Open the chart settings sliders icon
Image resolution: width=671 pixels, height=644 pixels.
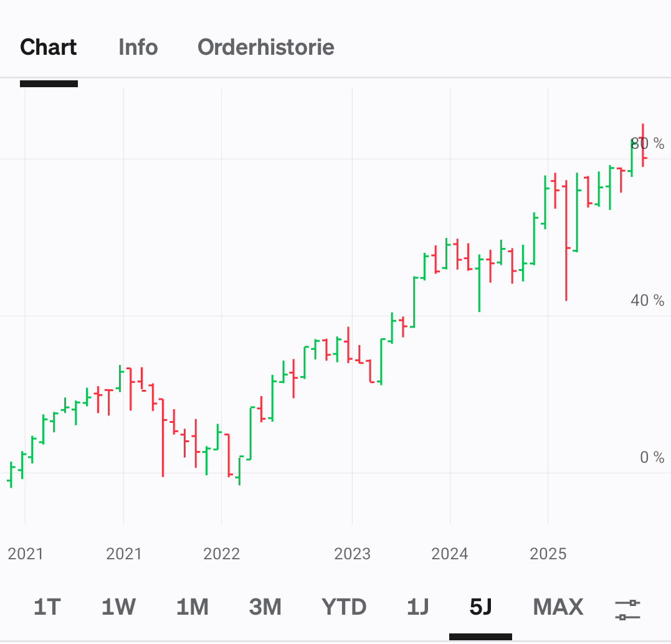627,609
